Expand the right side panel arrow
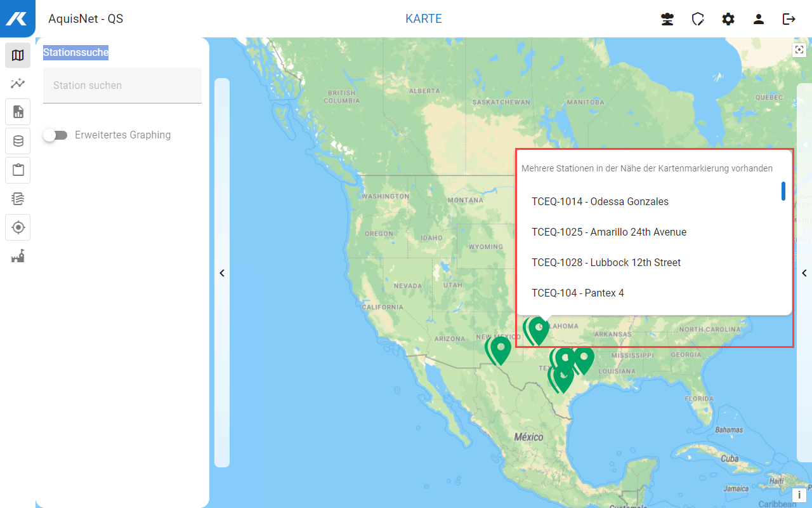Viewport: 812px width, 508px height. [x=804, y=273]
